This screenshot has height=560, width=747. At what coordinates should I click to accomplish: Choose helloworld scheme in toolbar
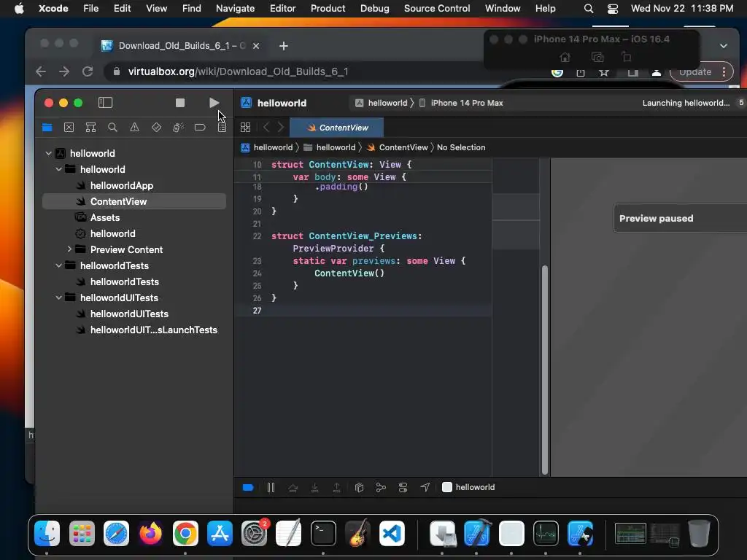coord(382,103)
